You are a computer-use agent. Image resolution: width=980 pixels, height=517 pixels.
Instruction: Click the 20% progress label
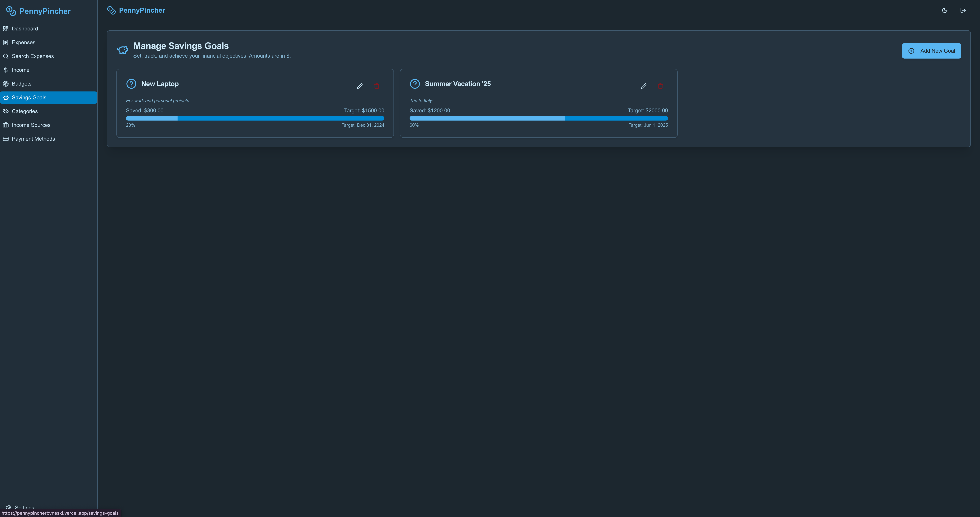[130, 125]
